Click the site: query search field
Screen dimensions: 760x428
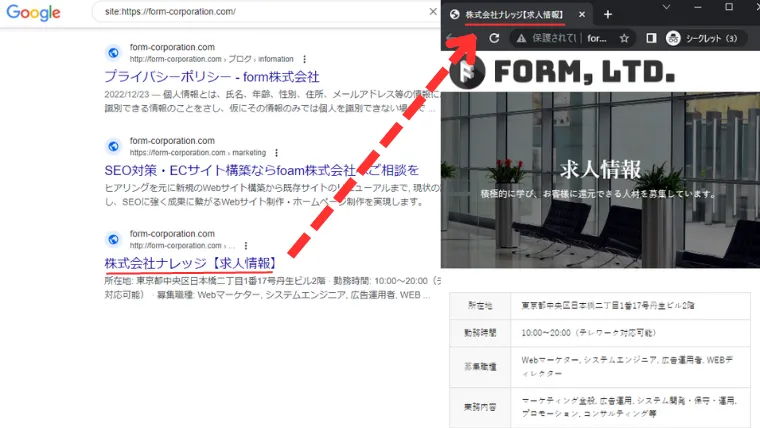click(x=250, y=12)
